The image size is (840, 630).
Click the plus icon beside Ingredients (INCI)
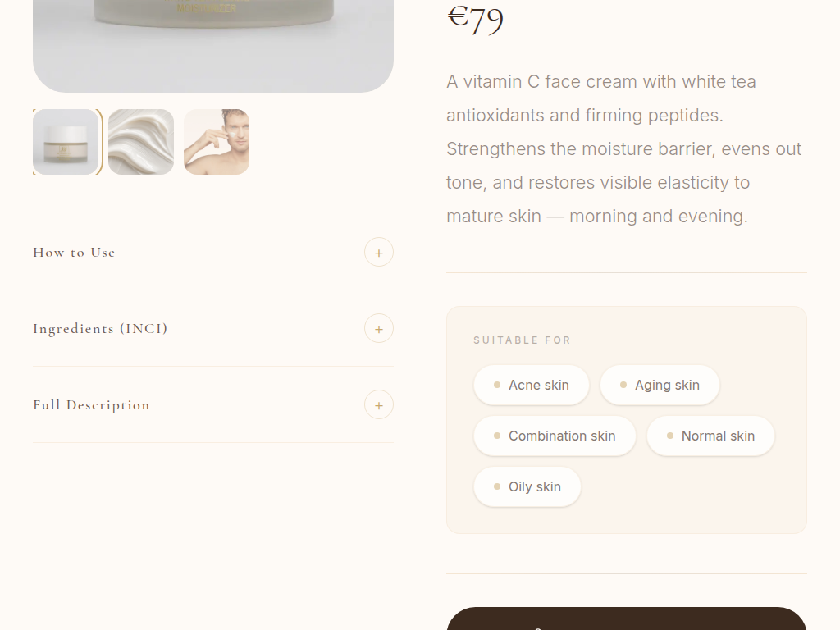pyautogui.click(x=378, y=329)
